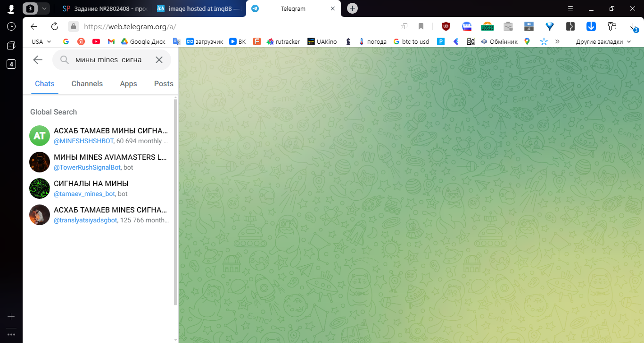The image size is (644, 343).
Task: Open the rutracker bookmark
Action: click(283, 41)
